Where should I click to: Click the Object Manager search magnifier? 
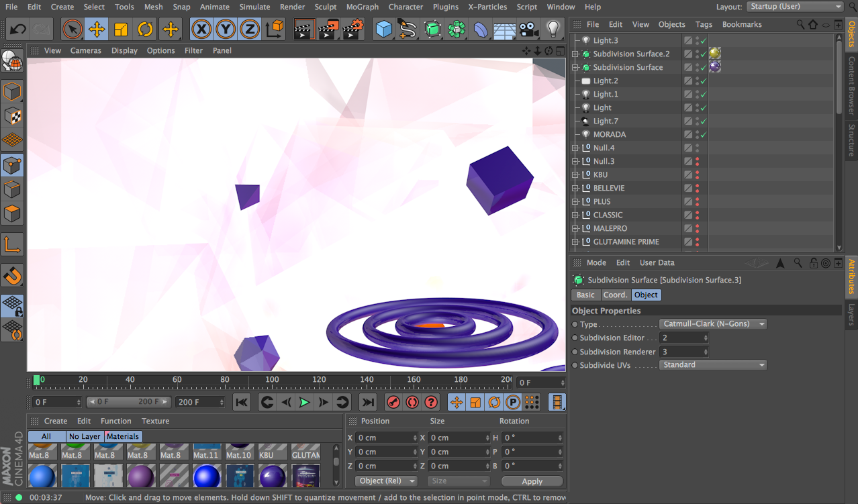tap(800, 24)
